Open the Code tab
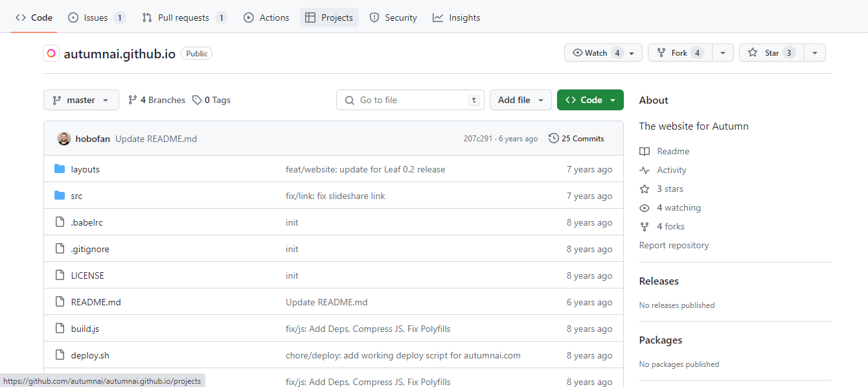The height and width of the screenshot is (387, 868). [34, 18]
